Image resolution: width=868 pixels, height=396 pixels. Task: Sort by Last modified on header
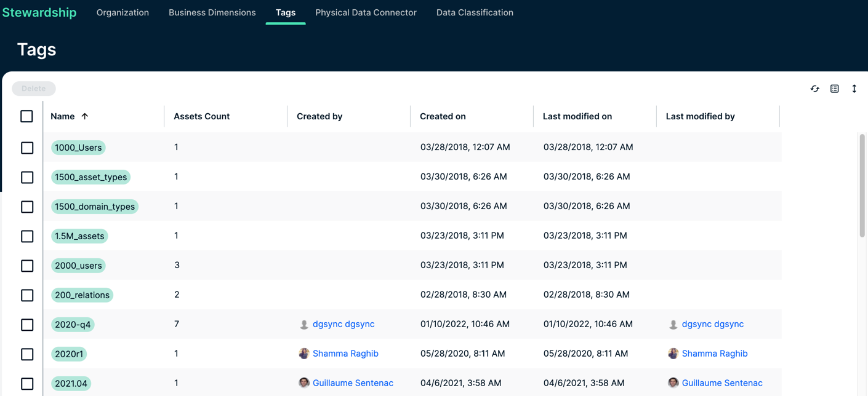[x=577, y=116]
